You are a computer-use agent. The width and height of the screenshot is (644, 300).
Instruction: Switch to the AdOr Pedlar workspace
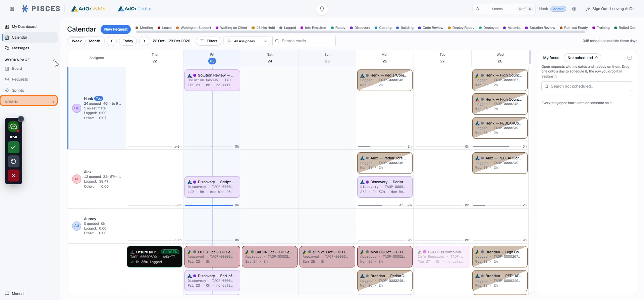pyautogui.click(x=135, y=9)
